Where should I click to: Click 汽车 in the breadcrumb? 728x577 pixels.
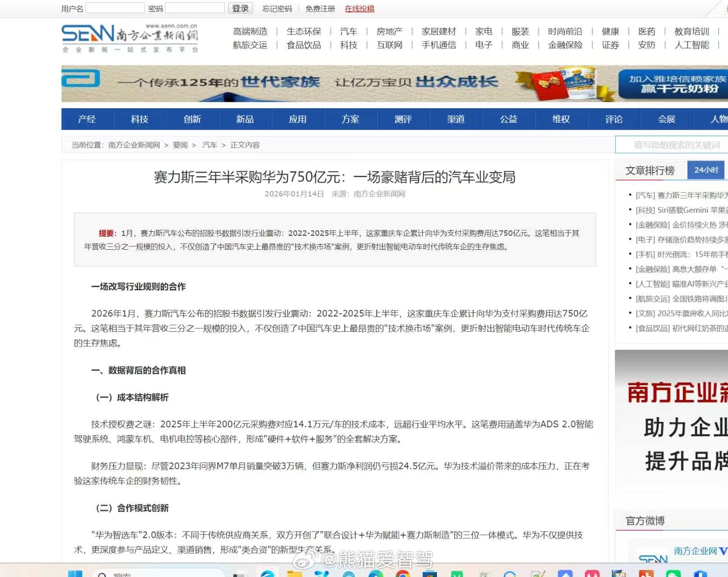point(210,145)
